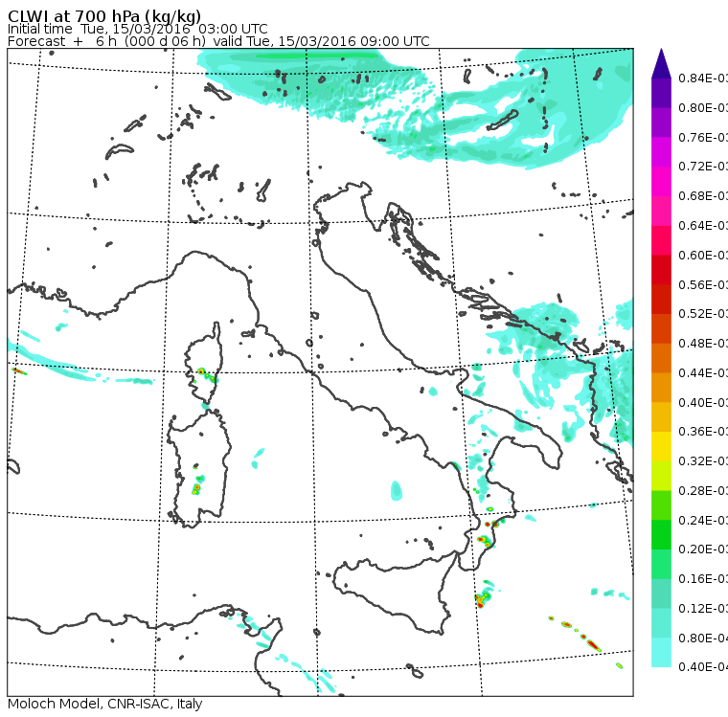The image size is (728, 717).
Task: Click the 0.64E-03 scale label
Action: [x=703, y=226]
